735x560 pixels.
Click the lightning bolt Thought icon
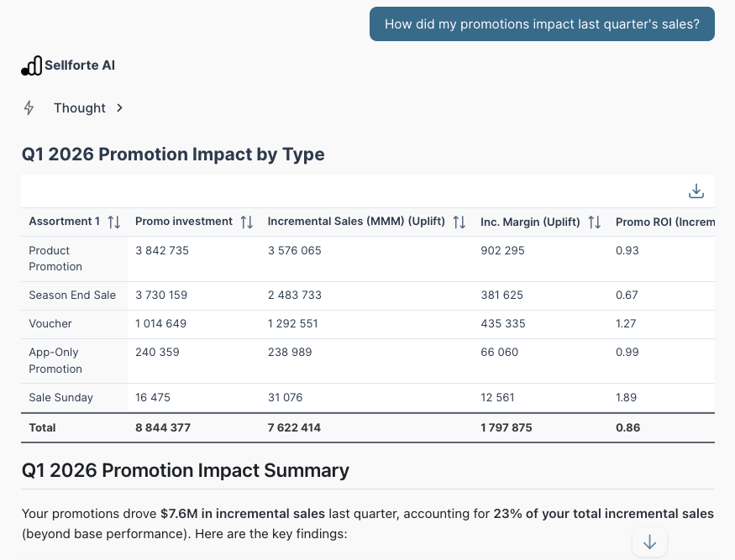point(29,107)
